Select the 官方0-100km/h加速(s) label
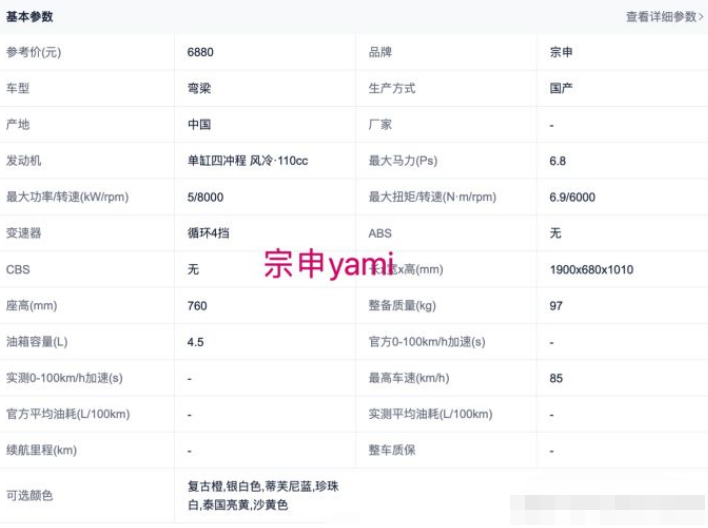 427,342
